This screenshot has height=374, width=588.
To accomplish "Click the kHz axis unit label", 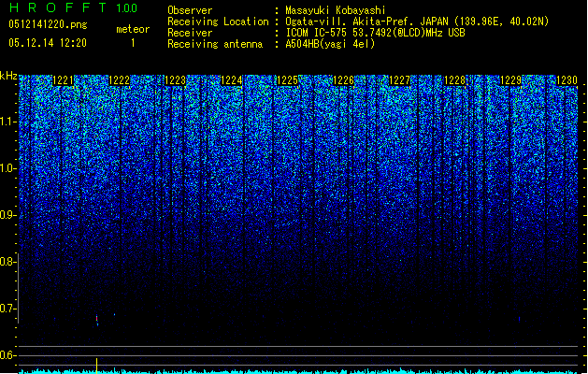I will [8, 76].
